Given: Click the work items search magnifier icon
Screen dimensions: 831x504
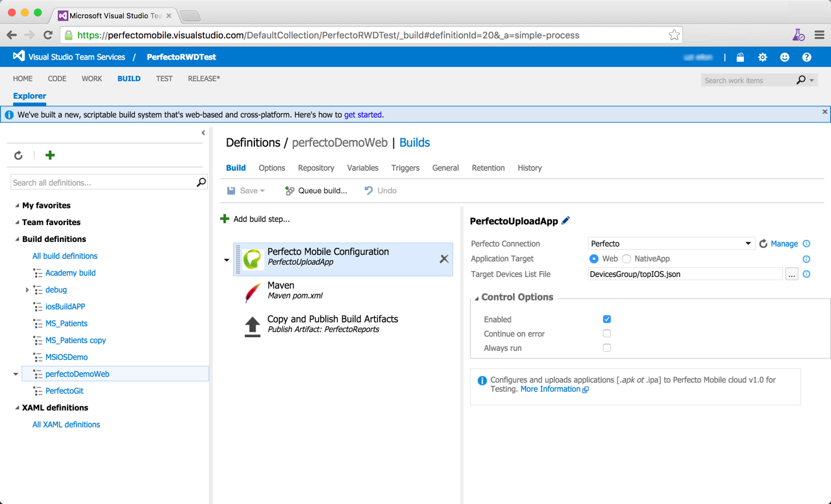Looking at the screenshot, I should (801, 80).
